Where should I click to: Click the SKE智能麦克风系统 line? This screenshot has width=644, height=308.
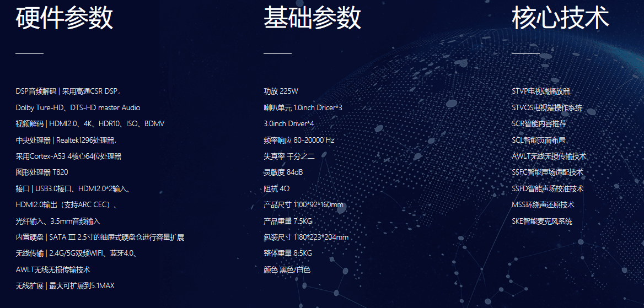[x=542, y=221]
